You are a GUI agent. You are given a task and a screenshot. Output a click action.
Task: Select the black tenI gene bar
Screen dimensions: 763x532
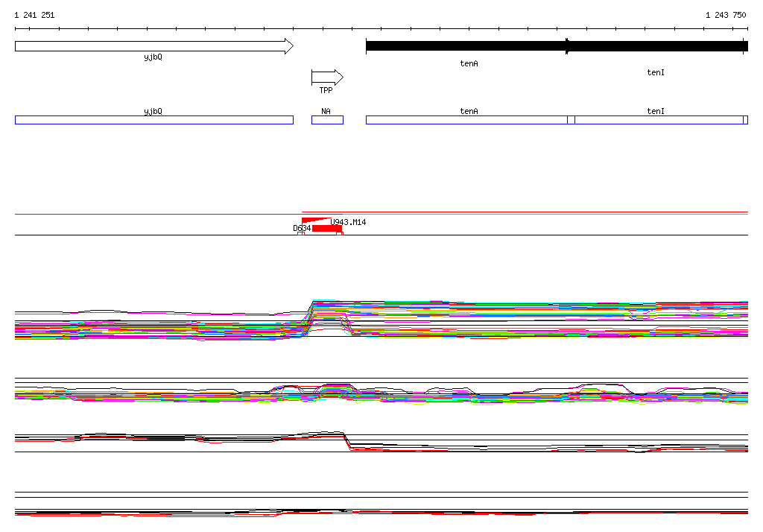tap(657, 46)
